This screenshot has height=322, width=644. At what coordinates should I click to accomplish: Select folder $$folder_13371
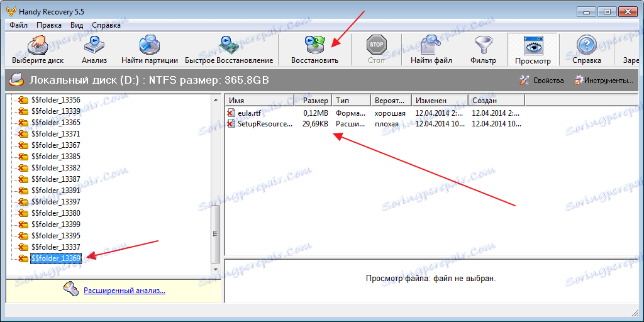pyautogui.click(x=56, y=134)
